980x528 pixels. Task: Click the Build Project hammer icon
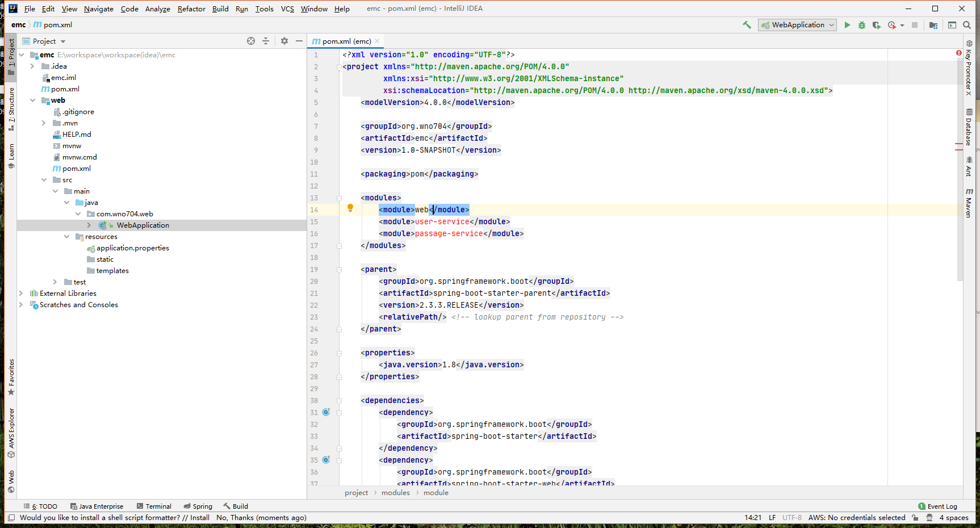click(747, 25)
